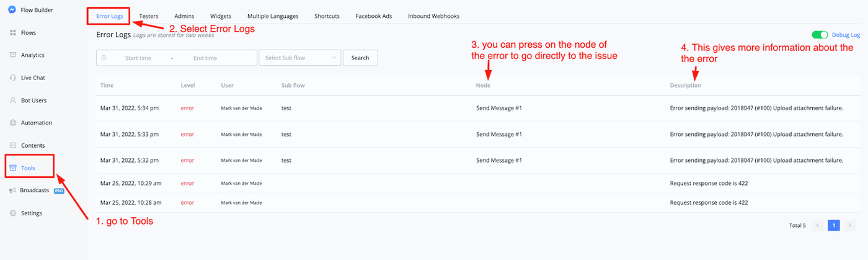Open Automation via its sidebar icon
This screenshot has width=868, height=260.
pos(12,123)
